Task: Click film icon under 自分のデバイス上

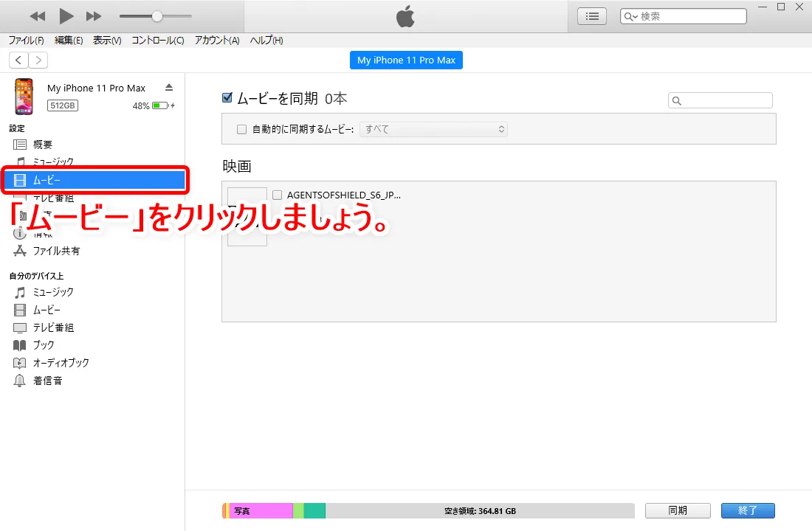Action: point(20,310)
